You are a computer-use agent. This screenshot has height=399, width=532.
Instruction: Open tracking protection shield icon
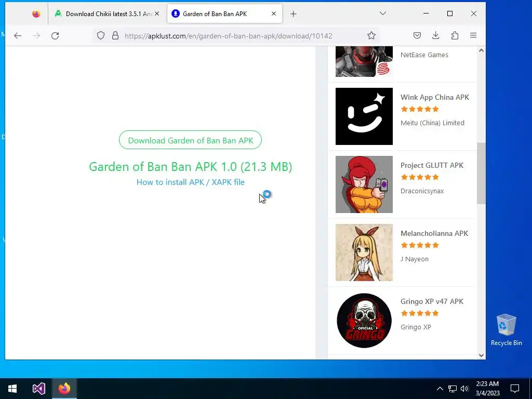pos(101,36)
